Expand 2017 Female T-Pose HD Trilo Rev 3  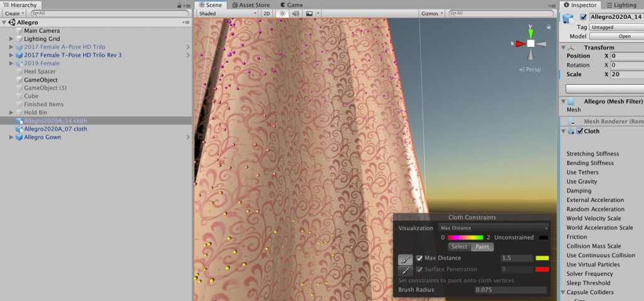click(x=11, y=55)
